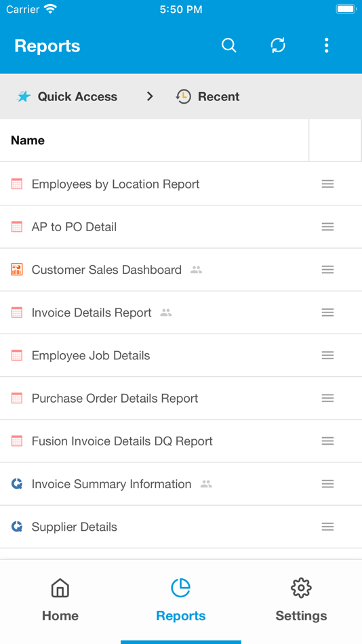Tap shared people icon on Invoice Summary Information

(206, 484)
